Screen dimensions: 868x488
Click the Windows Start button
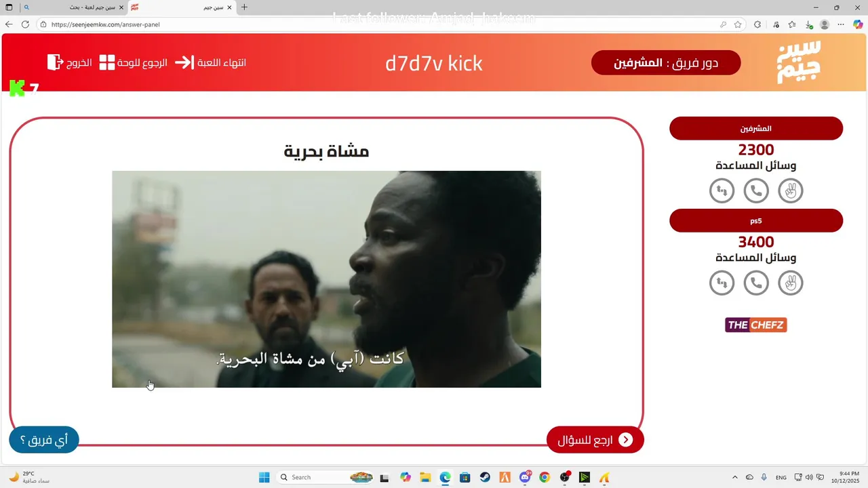(x=264, y=477)
